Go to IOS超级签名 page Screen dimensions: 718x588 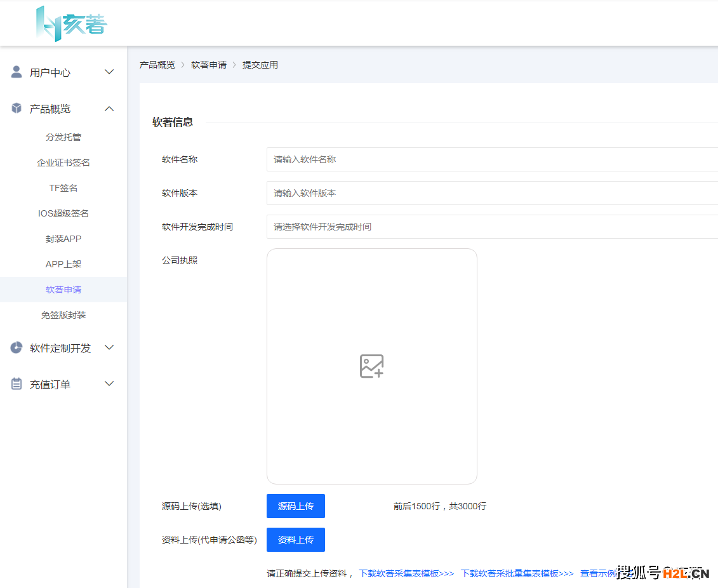point(63,213)
